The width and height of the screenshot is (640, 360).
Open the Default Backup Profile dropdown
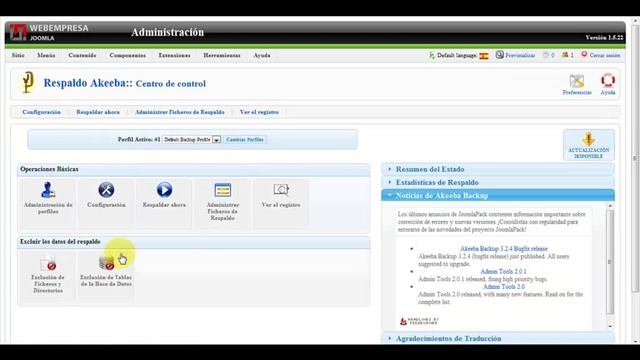(x=191, y=140)
